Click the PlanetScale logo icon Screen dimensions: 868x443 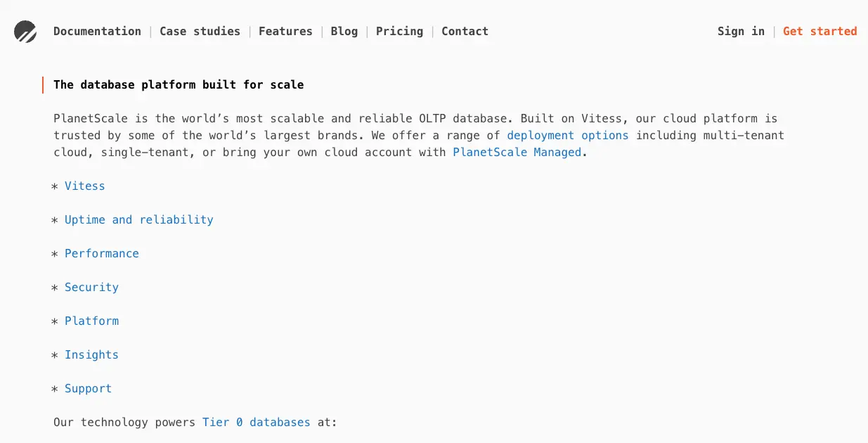[25, 31]
